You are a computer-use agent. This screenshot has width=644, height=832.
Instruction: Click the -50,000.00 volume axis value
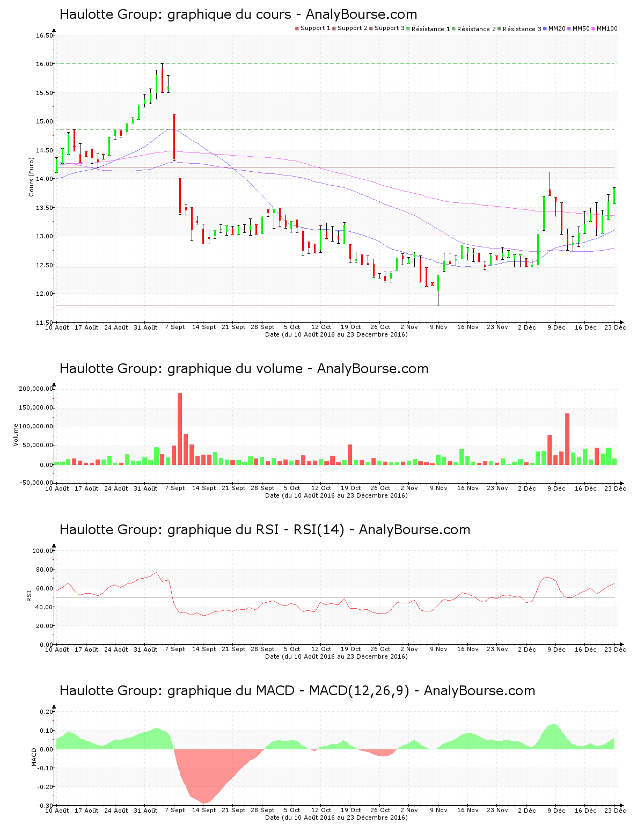(x=36, y=483)
